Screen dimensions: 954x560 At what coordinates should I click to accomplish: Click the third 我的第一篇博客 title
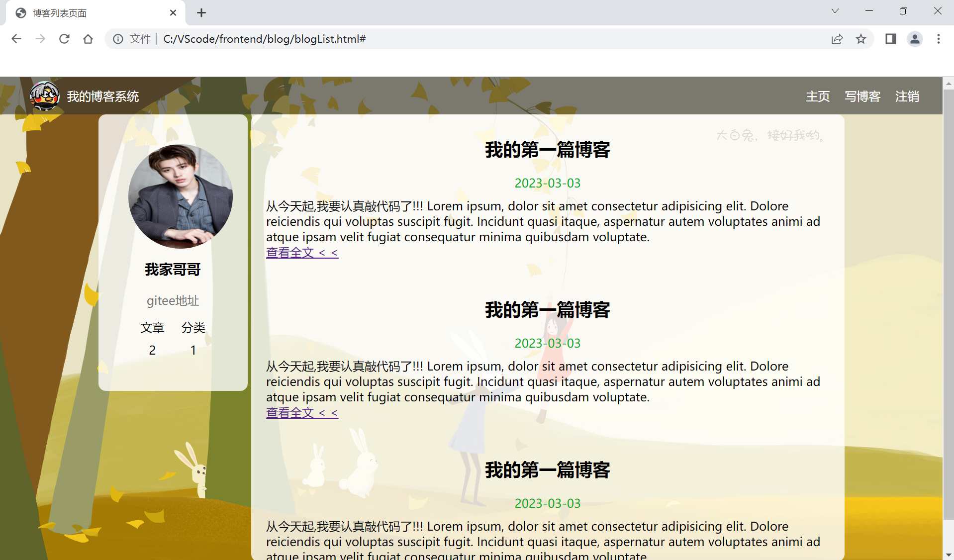pyautogui.click(x=548, y=470)
